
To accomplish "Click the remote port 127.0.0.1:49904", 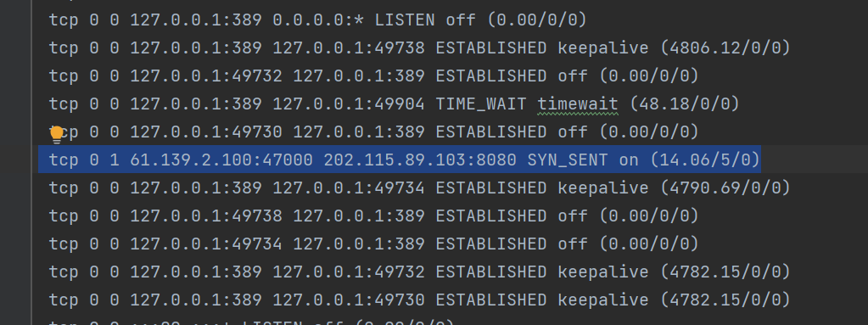I will point(349,104).
